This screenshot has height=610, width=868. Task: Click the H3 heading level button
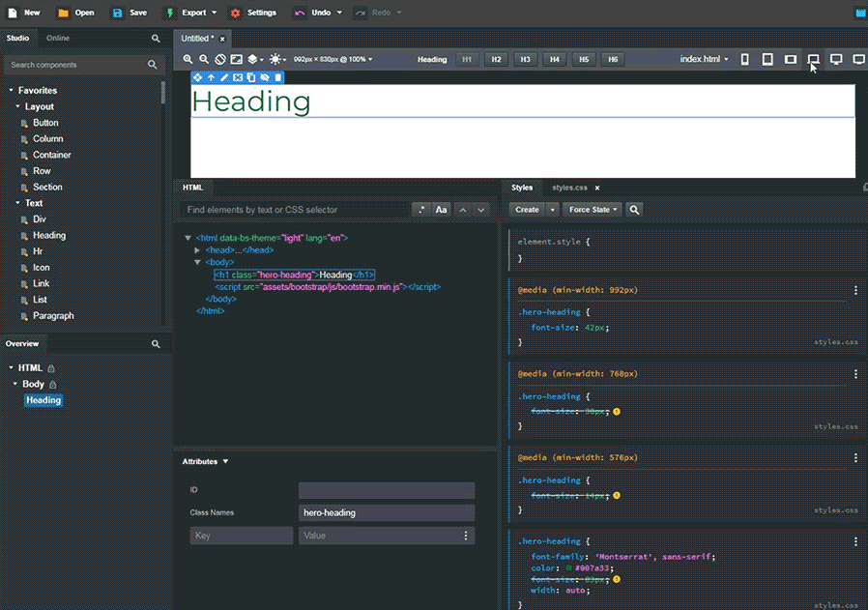point(525,59)
